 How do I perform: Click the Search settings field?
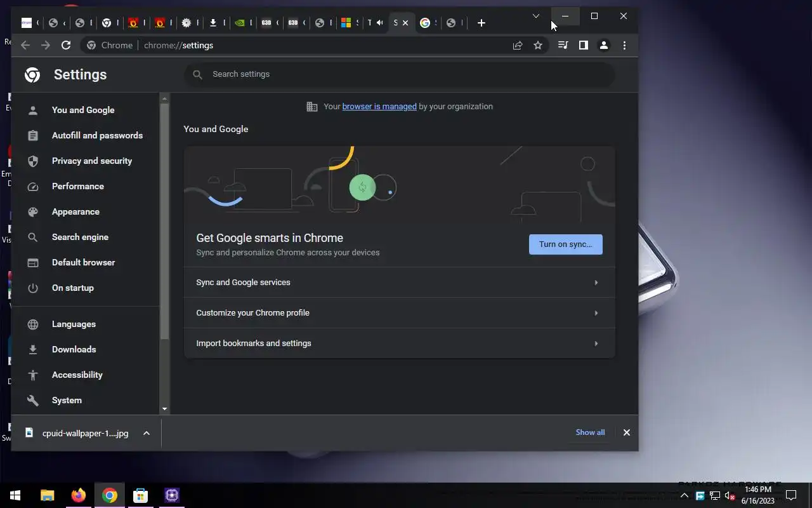[400, 74]
